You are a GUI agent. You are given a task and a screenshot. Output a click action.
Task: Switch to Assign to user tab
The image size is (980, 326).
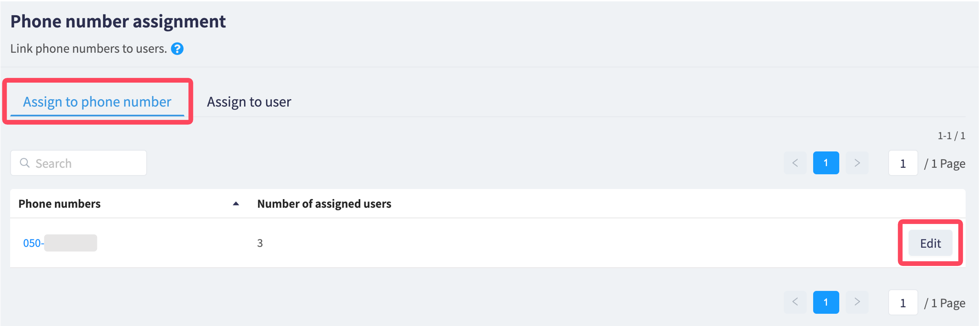click(x=249, y=102)
